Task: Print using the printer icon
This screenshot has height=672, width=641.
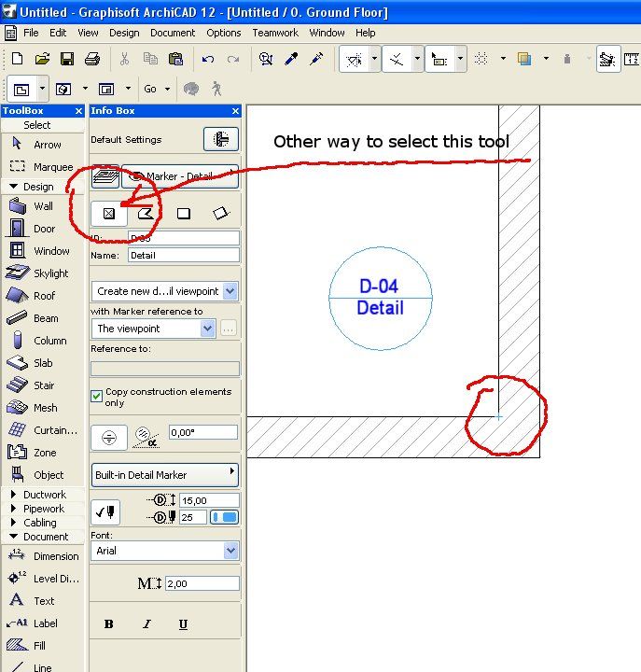Action: point(92,59)
